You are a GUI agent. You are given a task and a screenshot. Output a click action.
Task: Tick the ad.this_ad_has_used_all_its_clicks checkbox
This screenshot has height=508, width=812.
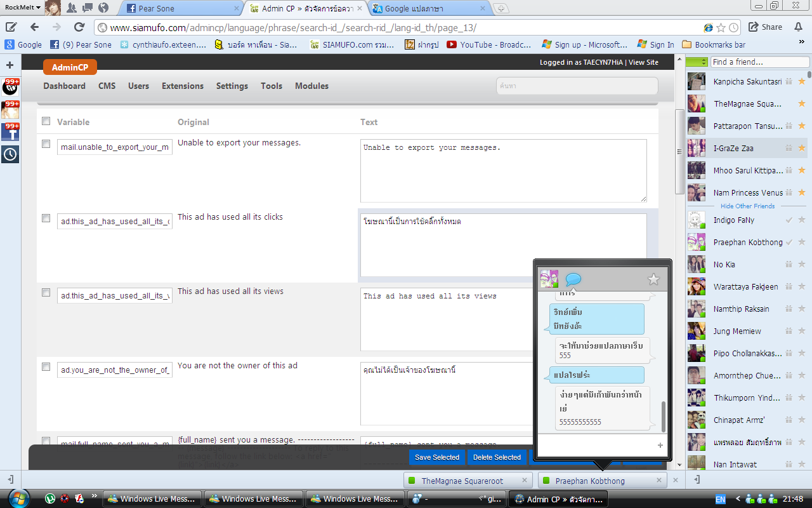click(46, 218)
